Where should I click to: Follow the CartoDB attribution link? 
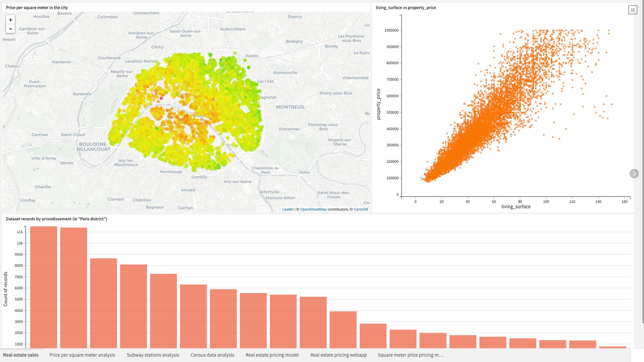[360, 209]
